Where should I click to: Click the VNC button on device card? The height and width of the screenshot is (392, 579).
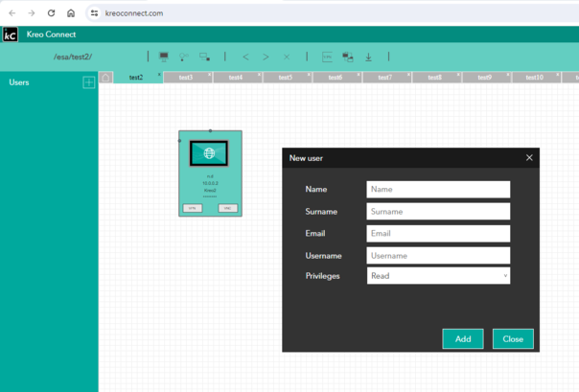pyautogui.click(x=227, y=208)
